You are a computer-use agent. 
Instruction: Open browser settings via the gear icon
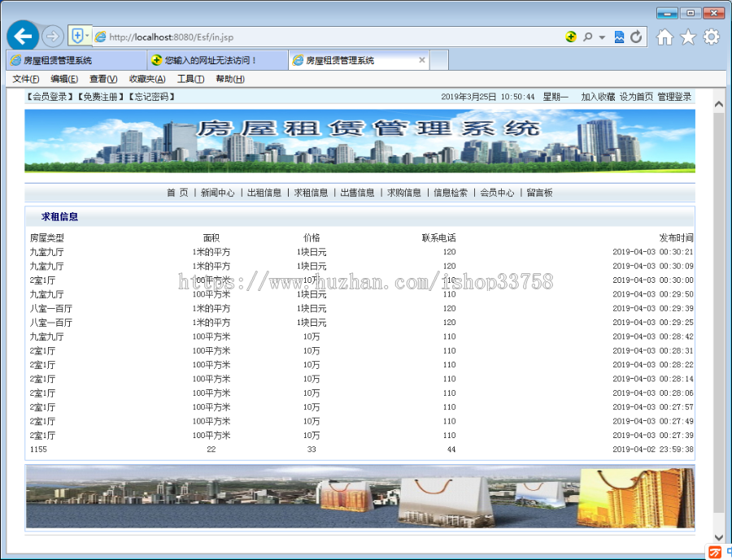[711, 37]
